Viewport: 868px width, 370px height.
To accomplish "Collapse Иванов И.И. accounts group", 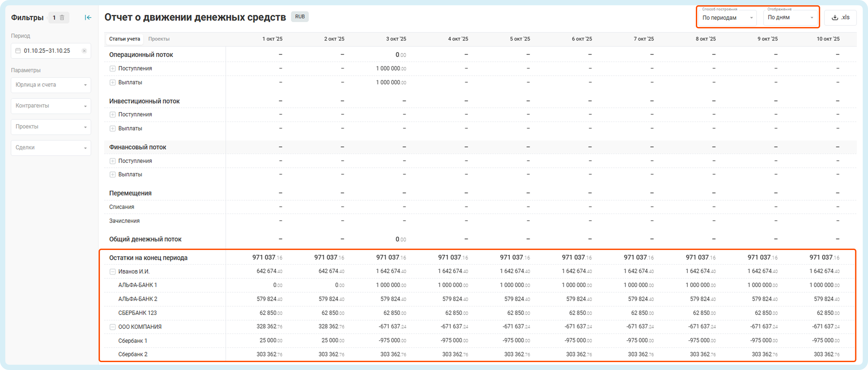I will 112,272.
